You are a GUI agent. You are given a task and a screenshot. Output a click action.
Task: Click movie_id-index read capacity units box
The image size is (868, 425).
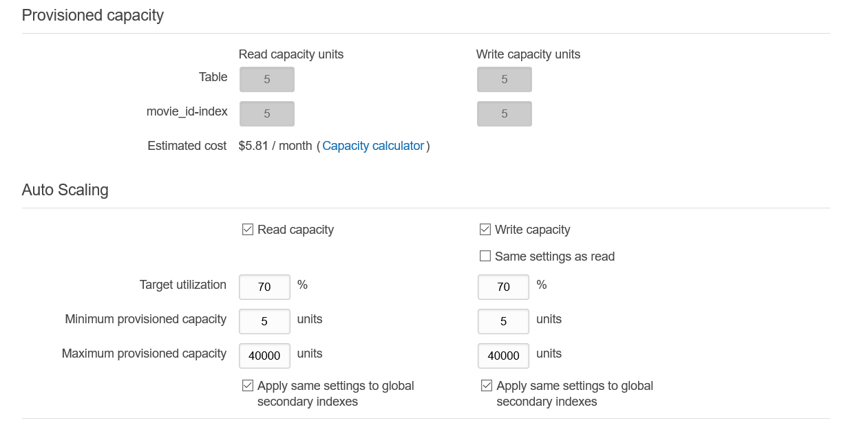(267, 114)
